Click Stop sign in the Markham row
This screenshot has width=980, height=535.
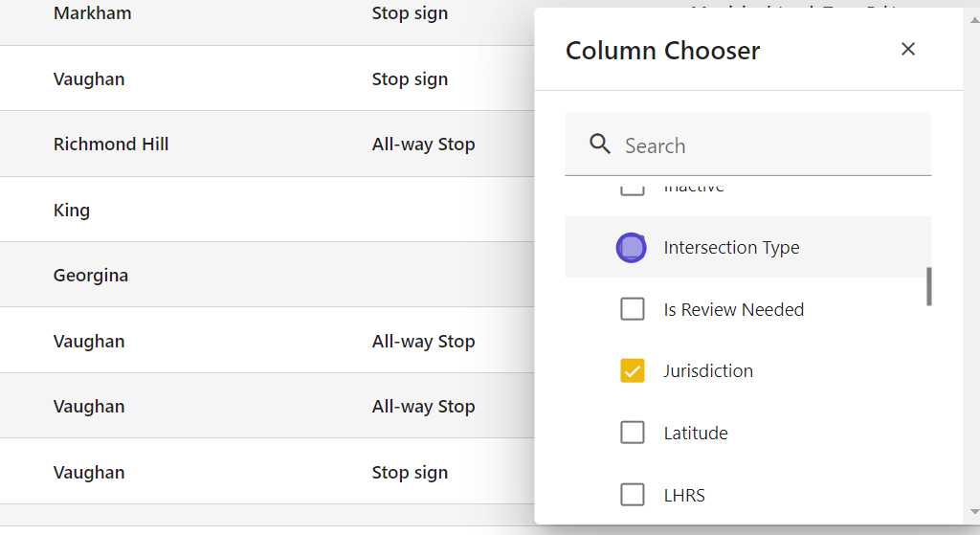410,14
